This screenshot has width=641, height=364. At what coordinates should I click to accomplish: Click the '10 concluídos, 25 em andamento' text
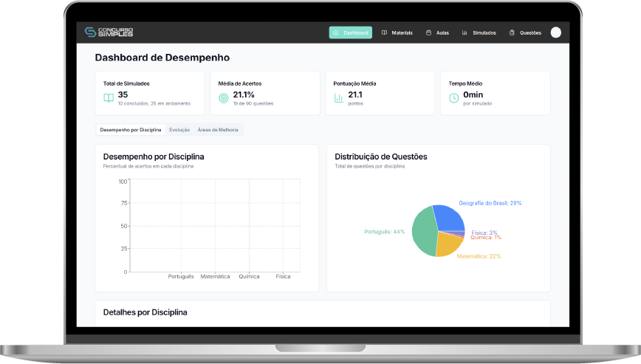[x=154, y=104]
